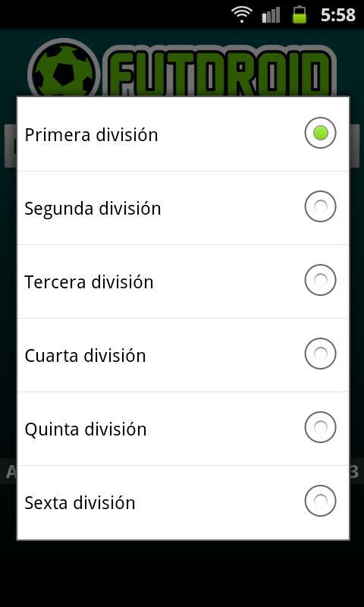Tap the Sexta división option text
The width and height of the screenshot is (364, 607).
point(80,503)
